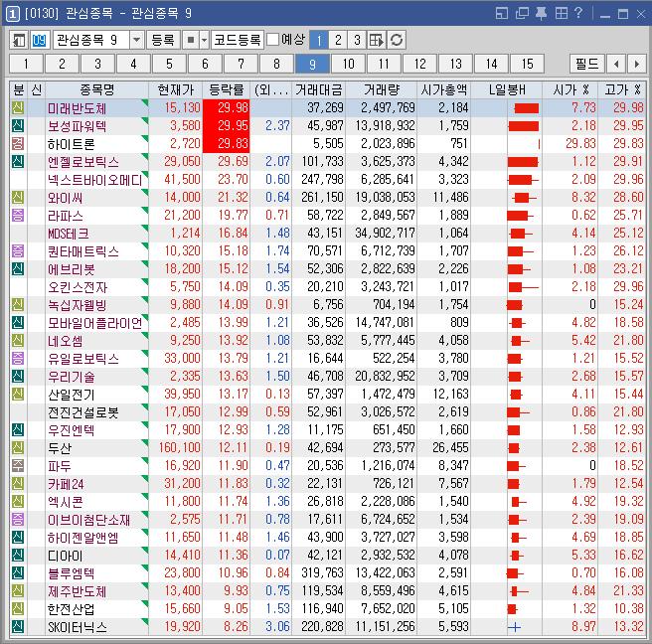Click the 시가총액 column header

coord(443,89)
